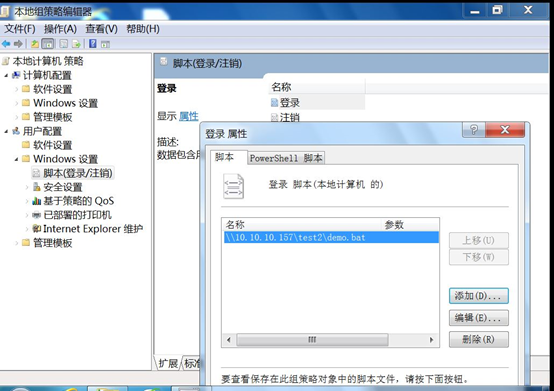Click the 属性 link under 显示
This screenshot has width=554, height=391.
[x=189, y=116]
